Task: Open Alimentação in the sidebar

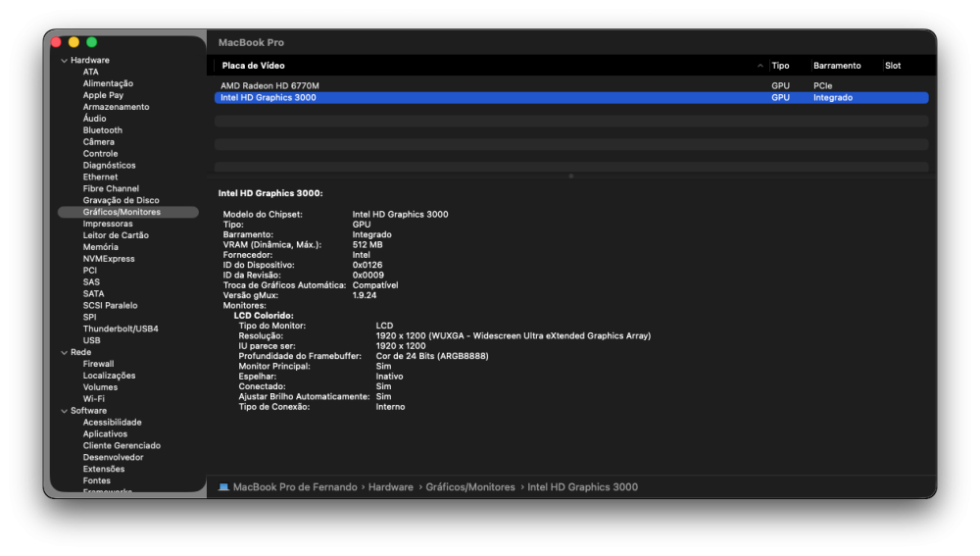Action: [108, 83]
